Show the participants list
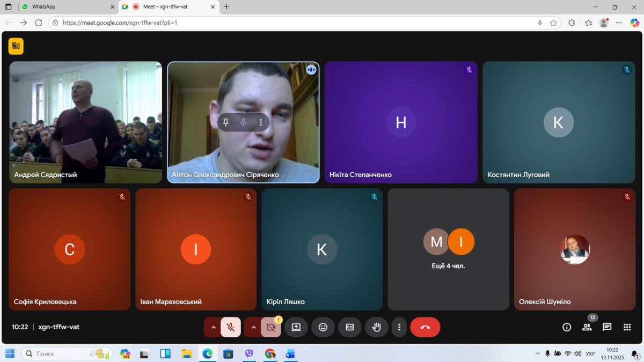Image resolution: width=644 pixels, height=362 pixels. (x=587, y=327)
